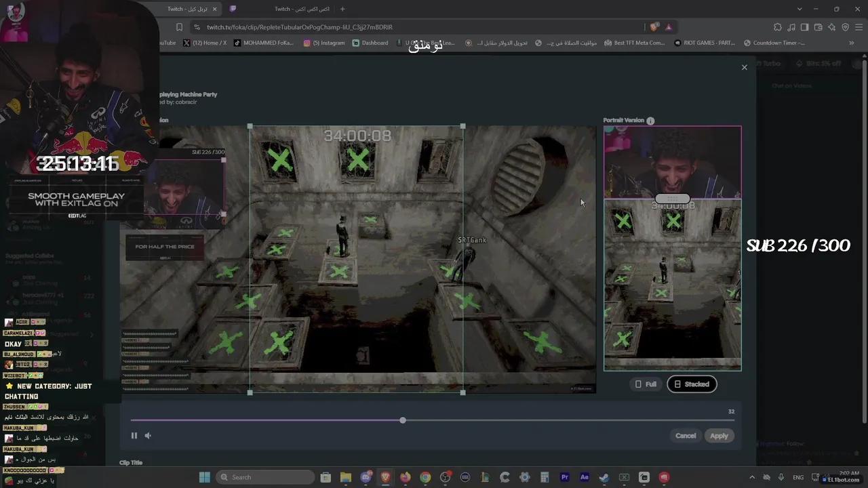
Task: Pause the clip preview playback
Action: click(x=134, y=436)
